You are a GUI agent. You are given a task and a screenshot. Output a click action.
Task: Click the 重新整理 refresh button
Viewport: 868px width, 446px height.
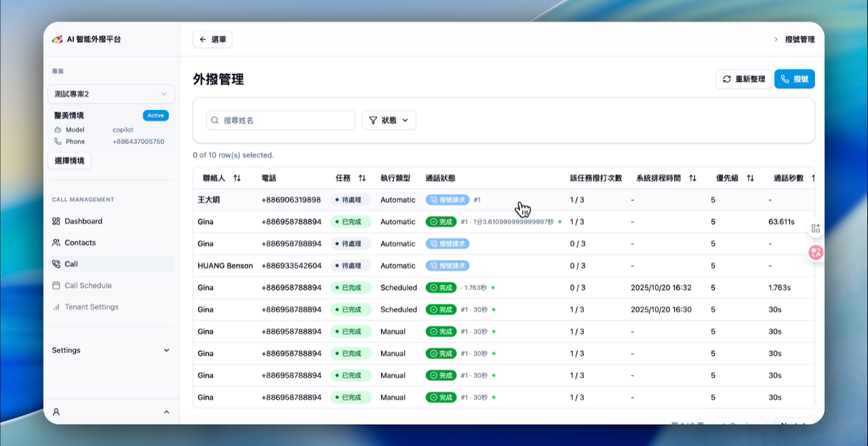point(744,79)
